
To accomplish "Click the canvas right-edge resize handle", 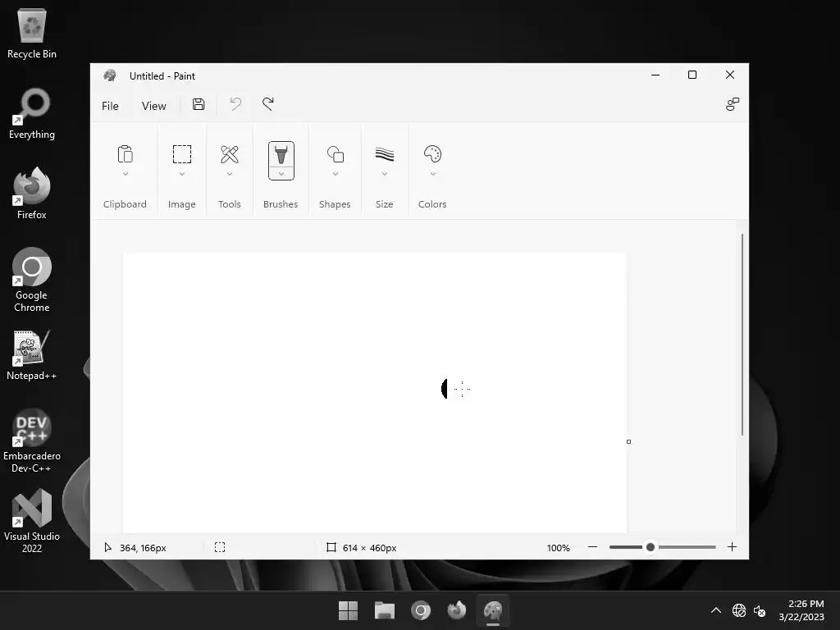I will click(628, 441).
